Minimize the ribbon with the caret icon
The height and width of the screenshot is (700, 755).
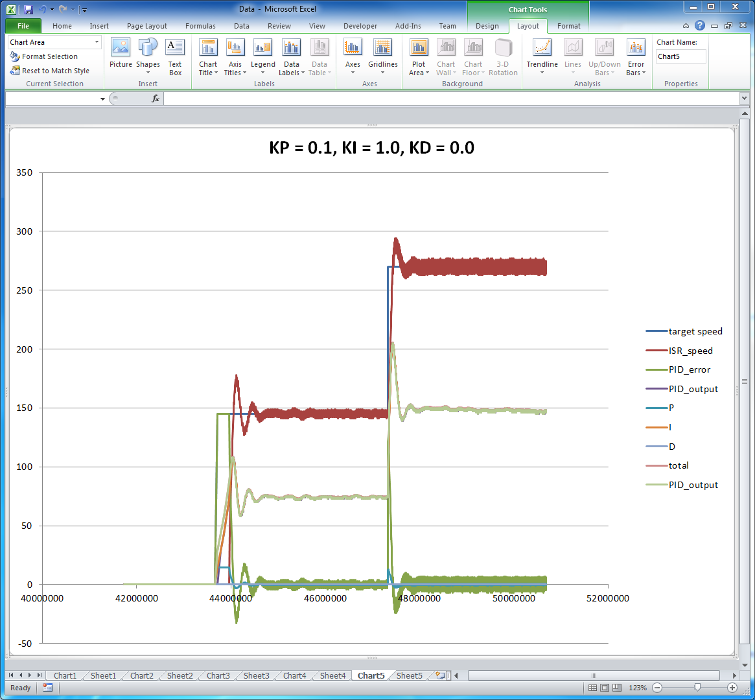pos(686,25)
